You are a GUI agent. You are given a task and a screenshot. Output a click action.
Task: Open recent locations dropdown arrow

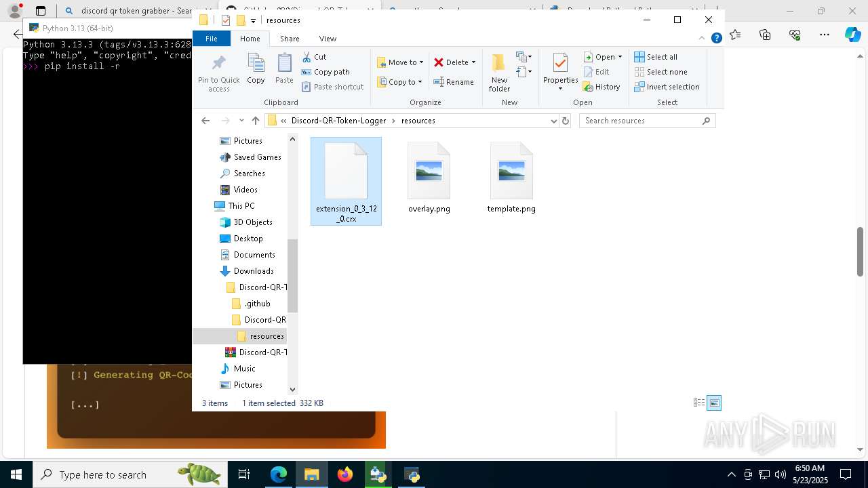pyautogui.click(x=241, y=121)
